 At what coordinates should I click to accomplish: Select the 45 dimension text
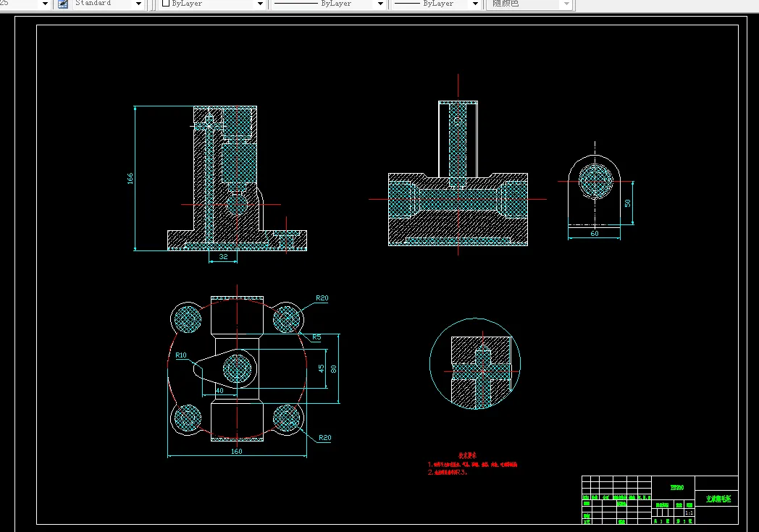(321, 368)
